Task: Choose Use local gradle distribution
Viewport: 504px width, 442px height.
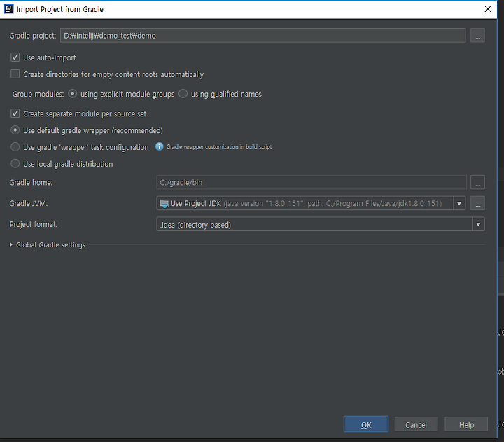Action: tap(15, 163)
